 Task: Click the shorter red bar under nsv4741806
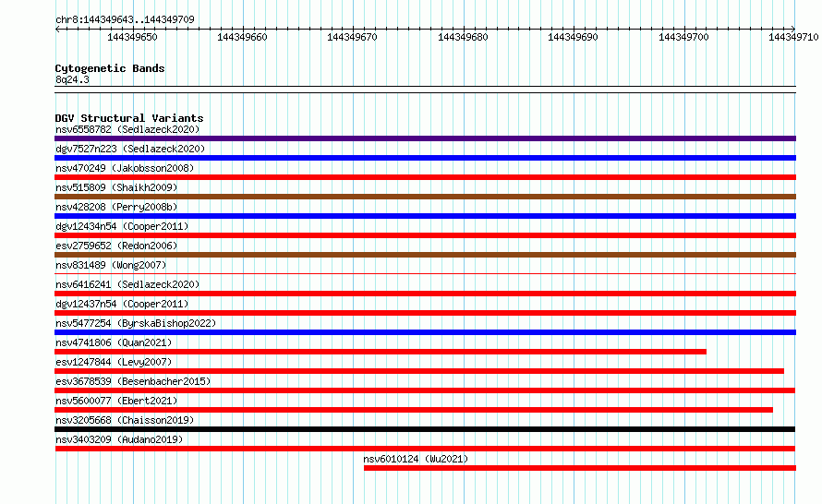[x=381, y=352]
